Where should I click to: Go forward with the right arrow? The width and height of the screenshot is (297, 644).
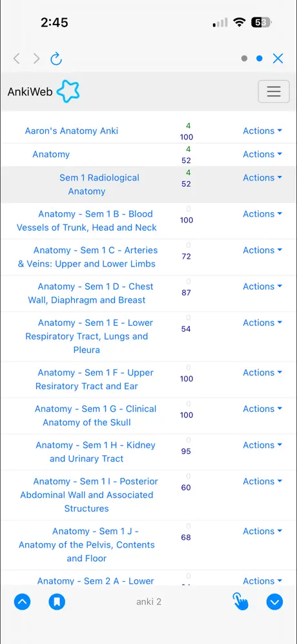click(x=37, y=59)
